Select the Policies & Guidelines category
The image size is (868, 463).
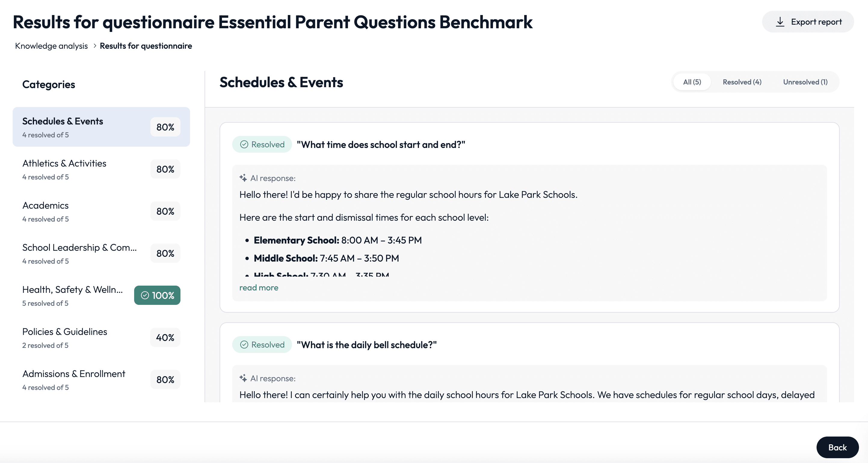click(x=101, y=337)
